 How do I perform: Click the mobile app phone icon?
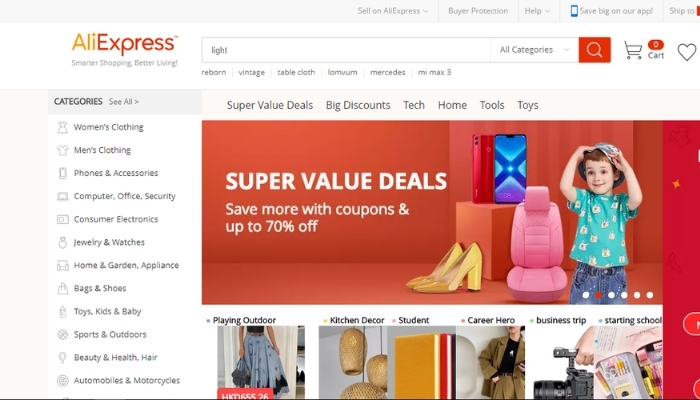(x=574, y=11)
